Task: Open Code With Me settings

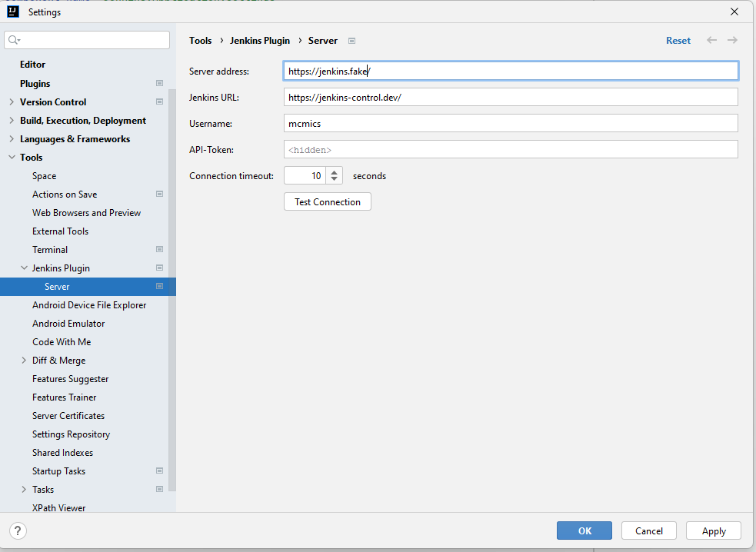Action: (62, 342)
